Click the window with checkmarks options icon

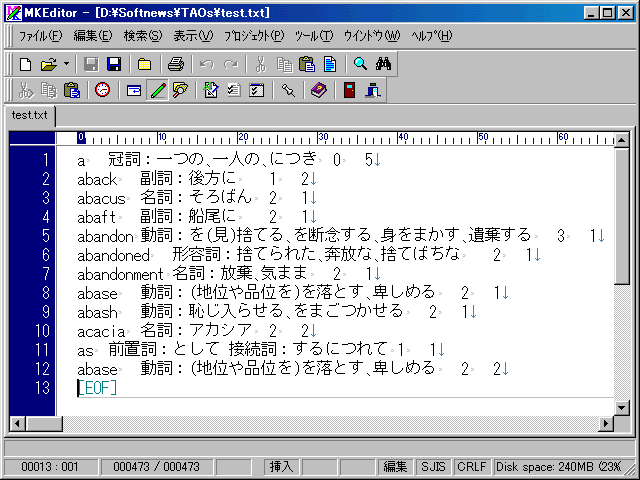point(257,90)
